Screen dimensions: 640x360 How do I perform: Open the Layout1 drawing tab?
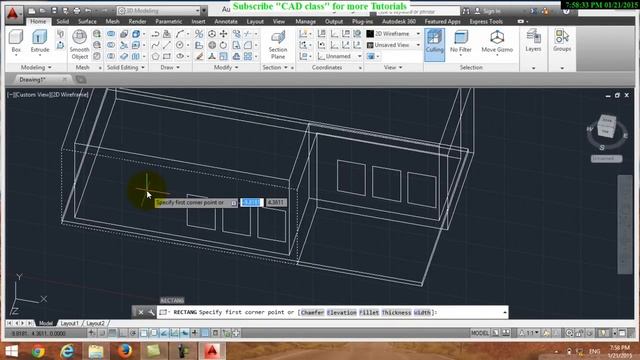coord(69,323)
